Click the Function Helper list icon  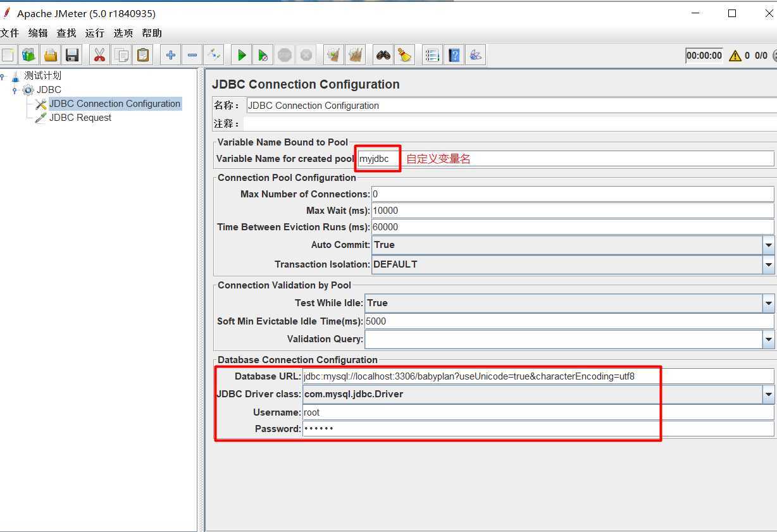pos(432,56)
